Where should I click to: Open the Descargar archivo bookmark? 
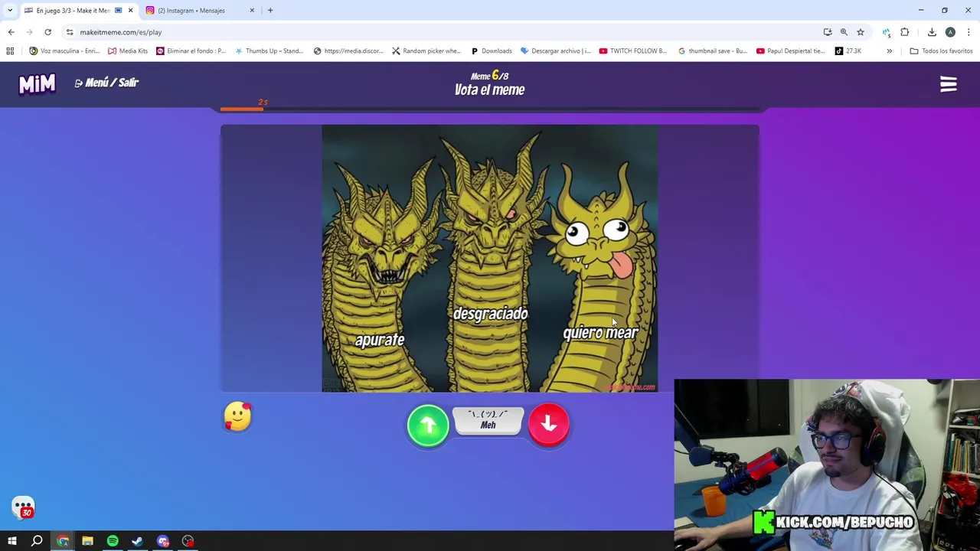(555, 51)
